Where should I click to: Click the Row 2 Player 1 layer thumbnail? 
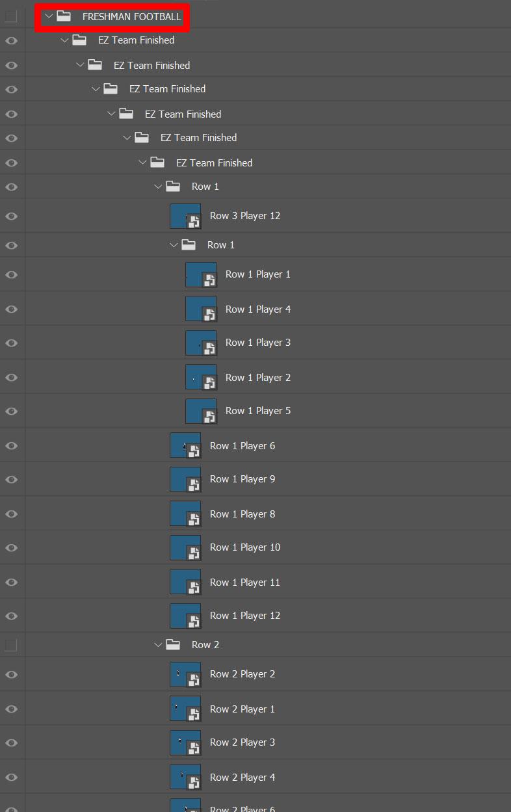[x=185, y=709]
